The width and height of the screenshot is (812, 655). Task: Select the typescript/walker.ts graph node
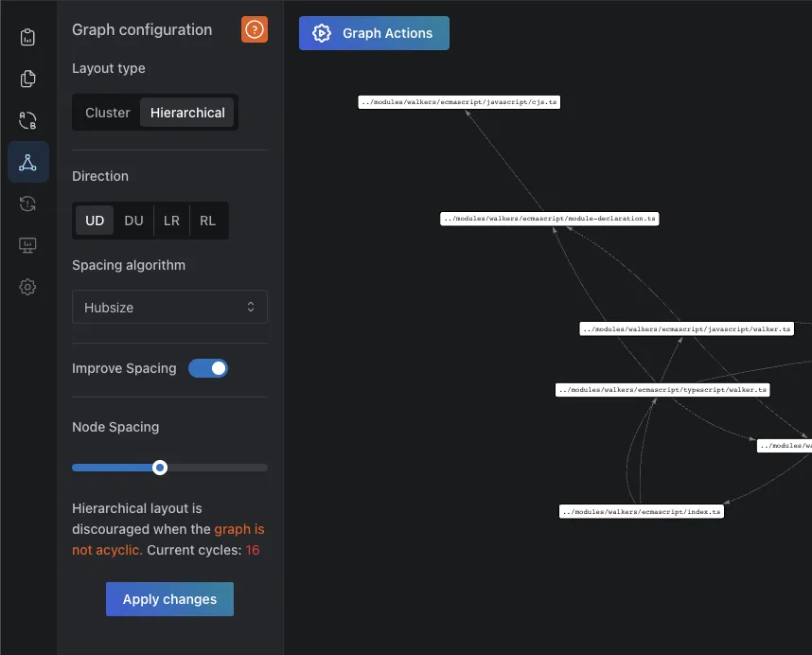pos(662,389)
